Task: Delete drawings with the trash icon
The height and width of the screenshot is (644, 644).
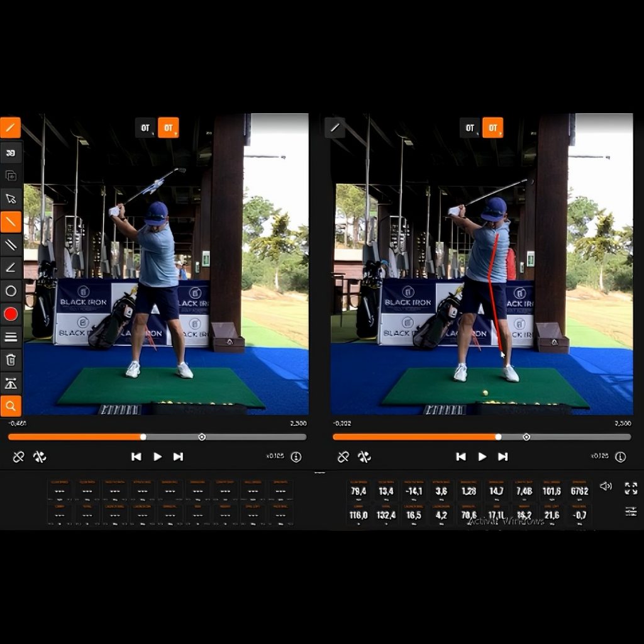Action: coord(11,360)
